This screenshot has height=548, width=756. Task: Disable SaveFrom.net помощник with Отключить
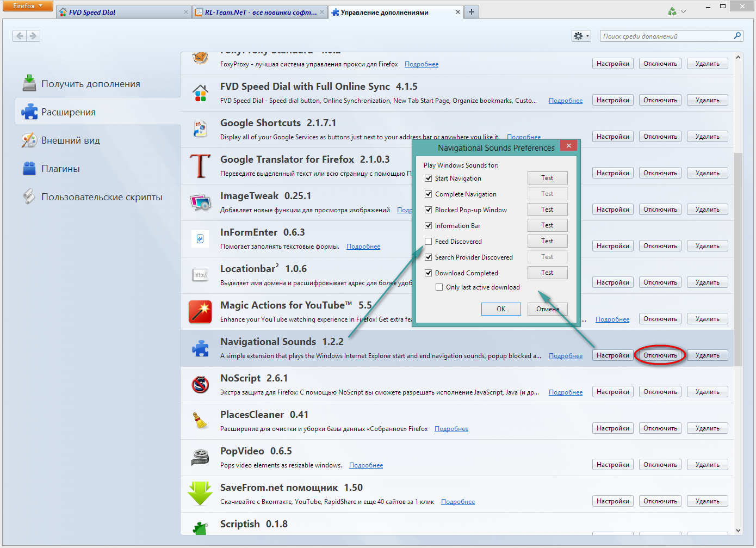point(660,501)
